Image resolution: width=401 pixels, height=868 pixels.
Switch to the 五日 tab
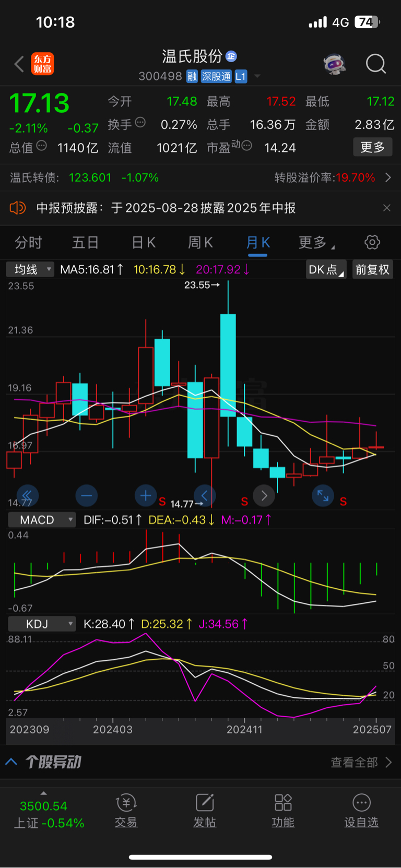tap(85, 242)
